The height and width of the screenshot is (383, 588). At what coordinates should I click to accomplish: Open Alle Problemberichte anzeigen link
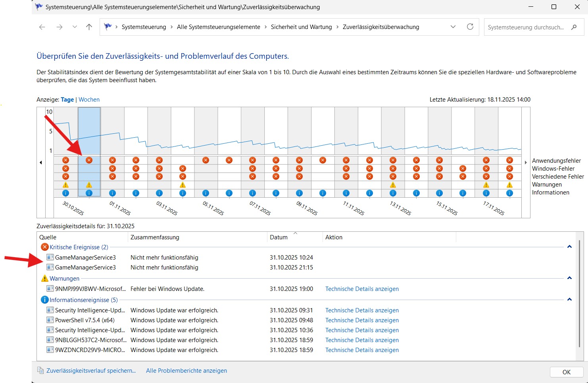[186, 371]
